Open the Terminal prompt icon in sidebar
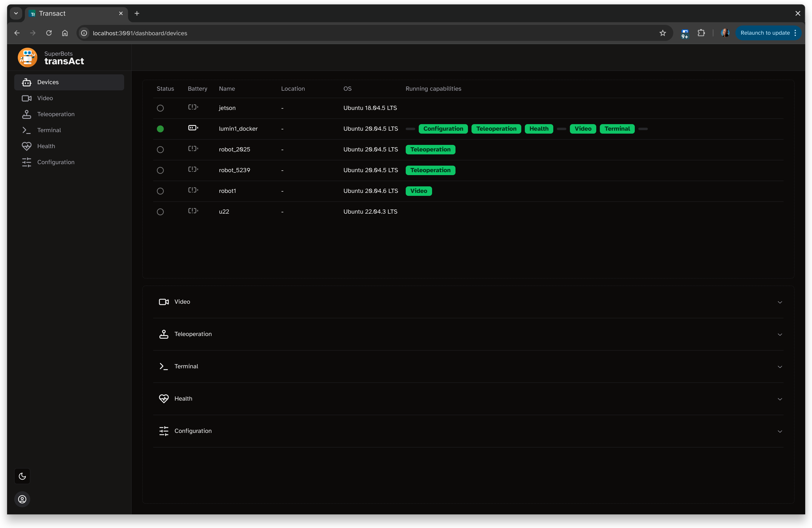 (27, 130)
